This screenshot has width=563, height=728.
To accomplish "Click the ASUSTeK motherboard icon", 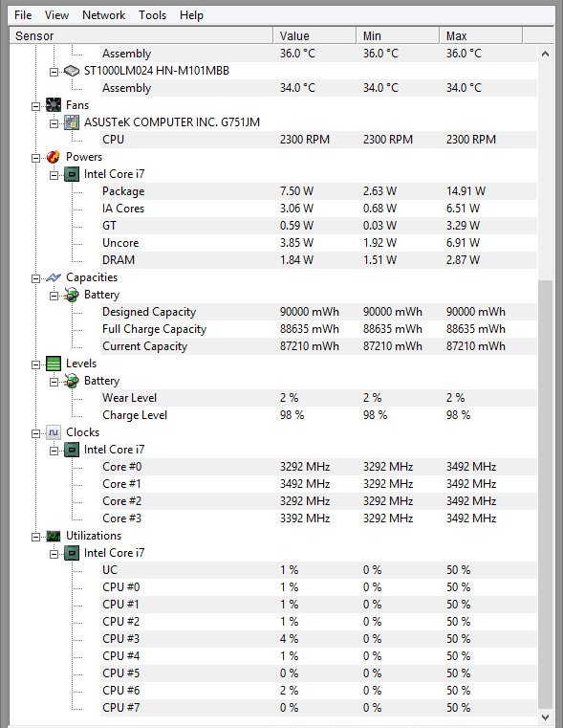I will [x=72, y=122].
